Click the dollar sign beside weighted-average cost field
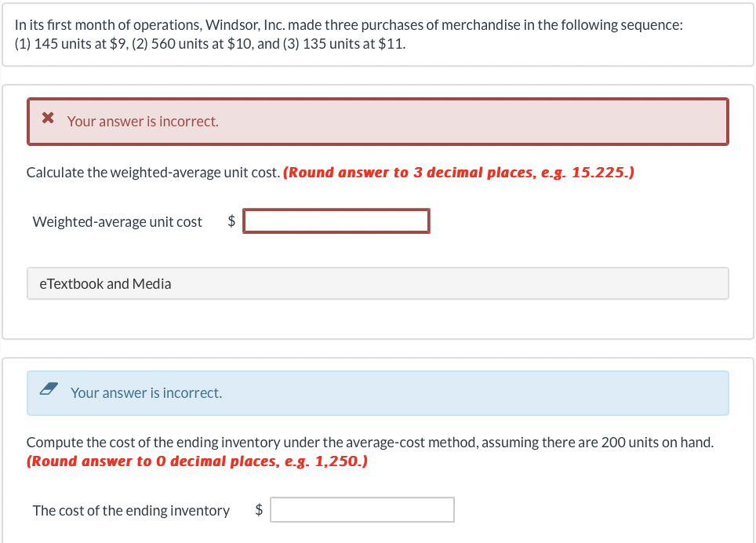756x543 pixels. (231, 221)
